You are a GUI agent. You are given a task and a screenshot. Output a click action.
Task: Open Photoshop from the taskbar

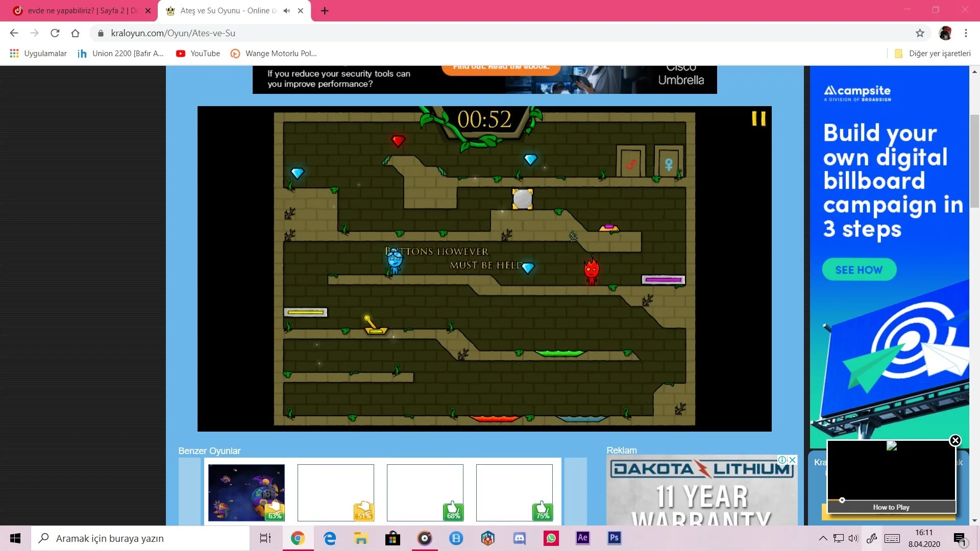[614, 538]
